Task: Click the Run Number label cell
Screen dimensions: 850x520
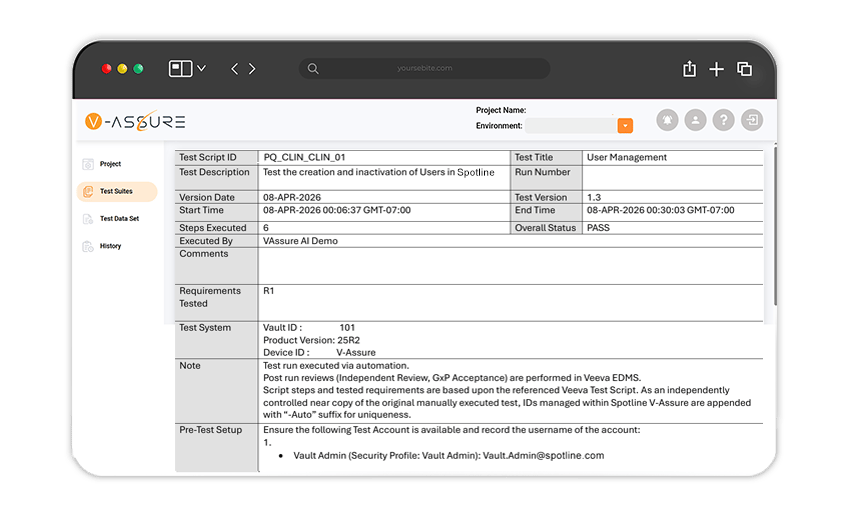Action: pyautogui.click(x=546, y=177)
